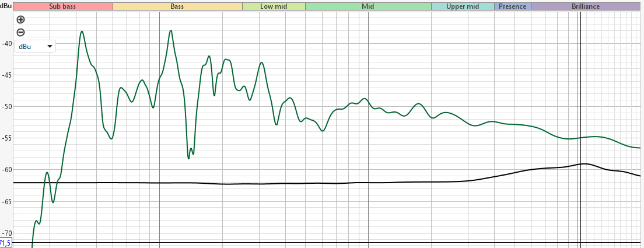Select the Sub bass frequency band label

pyautogui.click(x=63, y=6)
